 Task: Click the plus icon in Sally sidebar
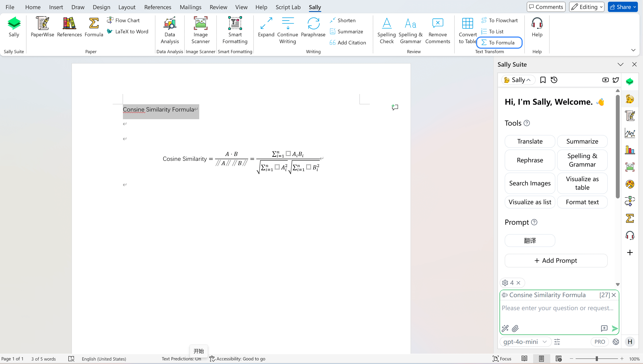coord(630,252)
